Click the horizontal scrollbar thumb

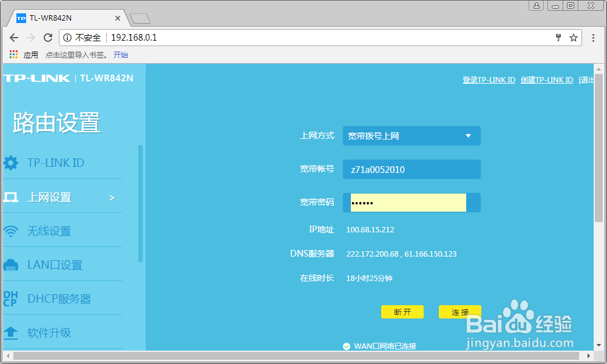click(296, 356)
